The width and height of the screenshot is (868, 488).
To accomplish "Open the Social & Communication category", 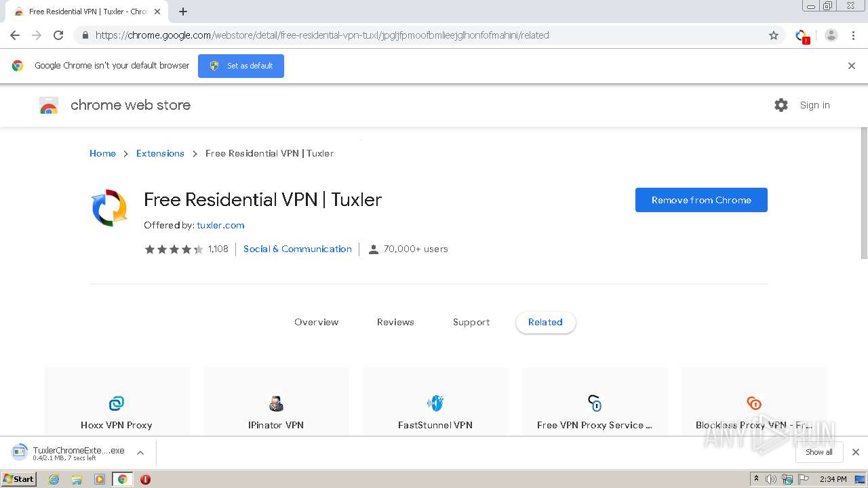I will [298, 249].
